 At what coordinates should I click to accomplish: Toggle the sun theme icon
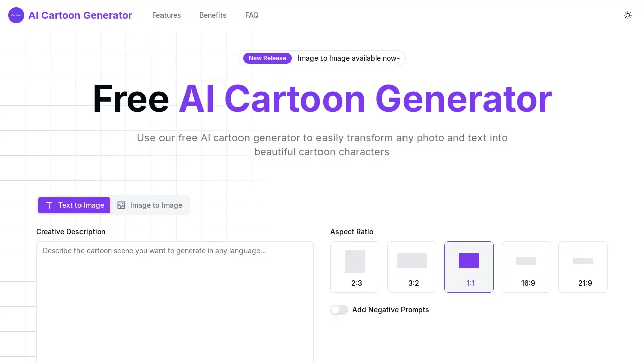tap(628, 15)
